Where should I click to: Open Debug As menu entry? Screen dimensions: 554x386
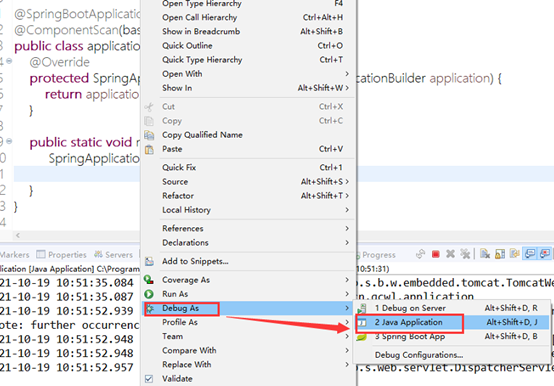click(x=248, y=308)
